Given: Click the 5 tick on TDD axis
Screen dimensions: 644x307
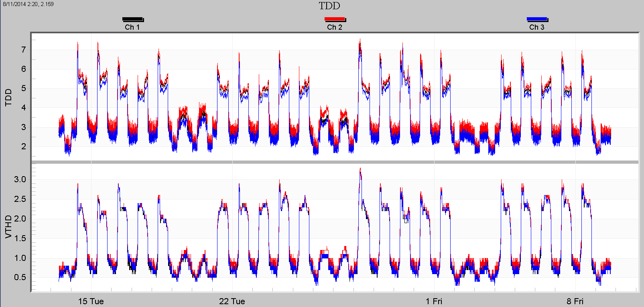Looking at the screenshot, I should coord(24,88).
